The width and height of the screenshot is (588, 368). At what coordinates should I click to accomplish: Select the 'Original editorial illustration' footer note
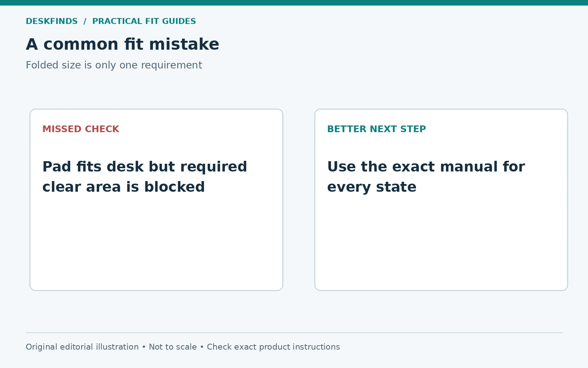(82, 347)
